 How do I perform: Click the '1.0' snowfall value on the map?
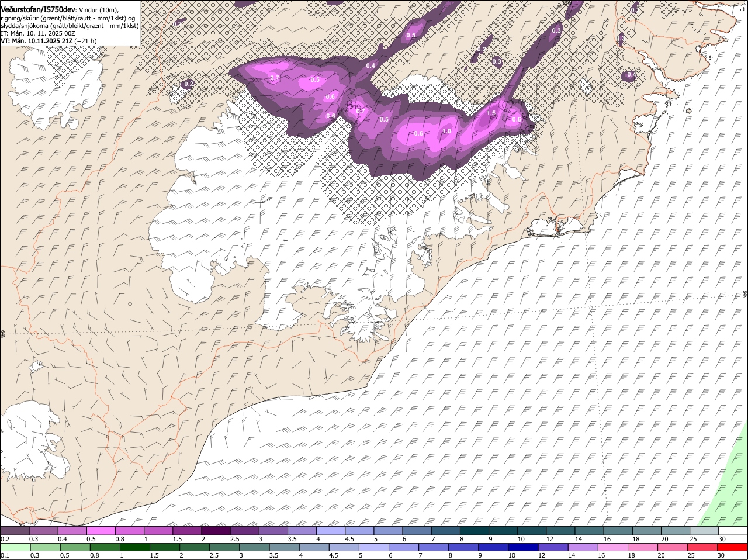point(446,132)
